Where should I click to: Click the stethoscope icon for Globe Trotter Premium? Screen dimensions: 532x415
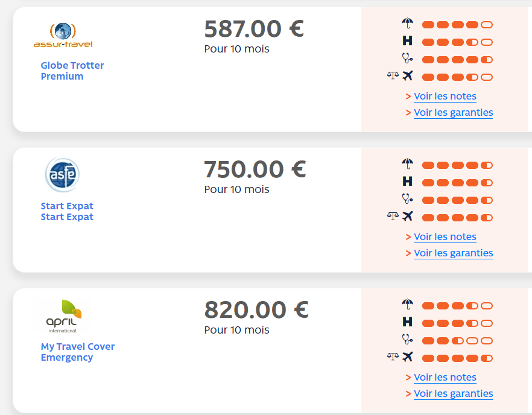point(408,59)
